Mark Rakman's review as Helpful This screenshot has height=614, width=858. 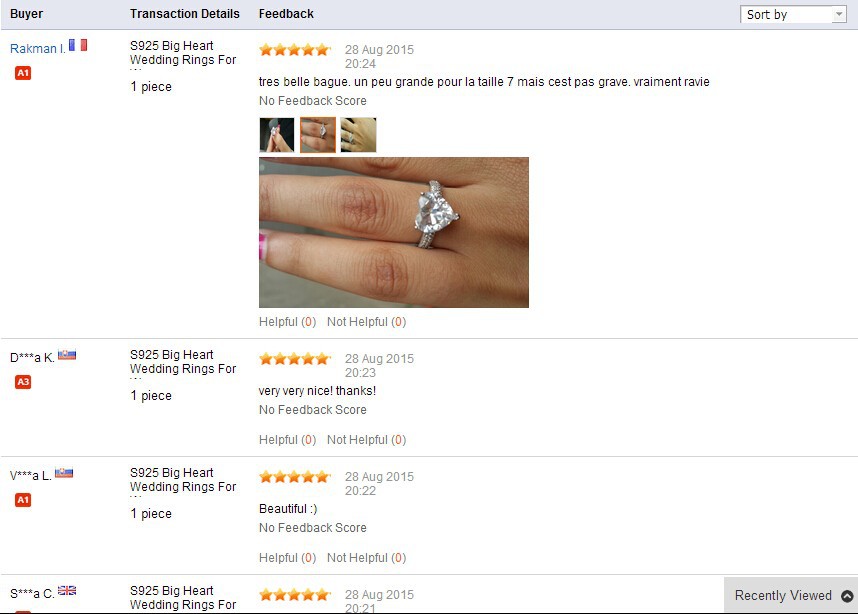click(x=287, y=322)
